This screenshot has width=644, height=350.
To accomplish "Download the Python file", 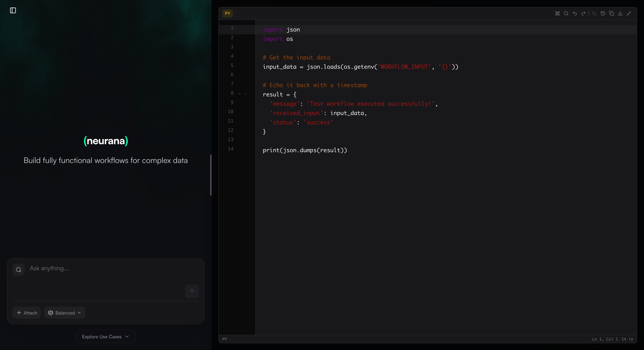I will click(620, 13).
